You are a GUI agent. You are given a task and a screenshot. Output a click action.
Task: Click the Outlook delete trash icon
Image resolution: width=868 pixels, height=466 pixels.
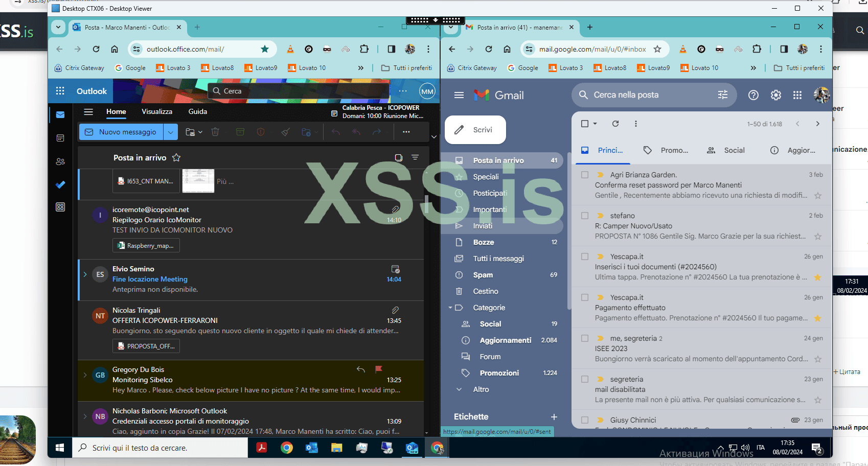tap(215, 132)
